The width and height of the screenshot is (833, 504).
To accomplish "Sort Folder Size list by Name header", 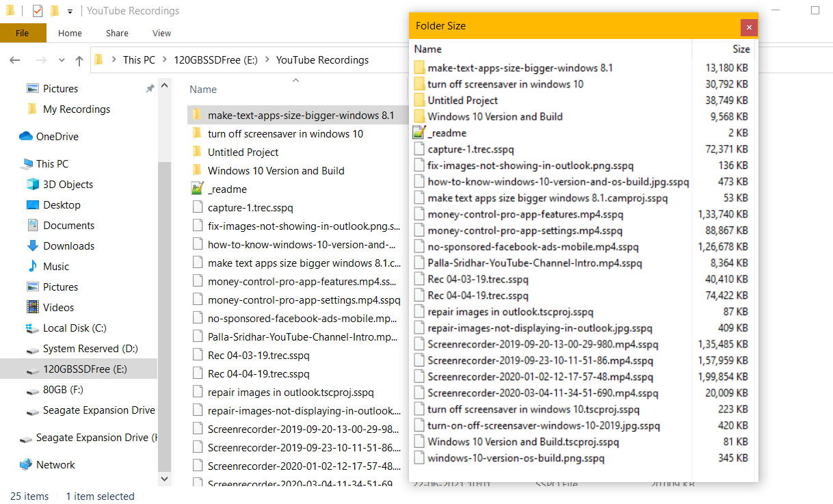I will pyautogui.click(x=428, y=49).
